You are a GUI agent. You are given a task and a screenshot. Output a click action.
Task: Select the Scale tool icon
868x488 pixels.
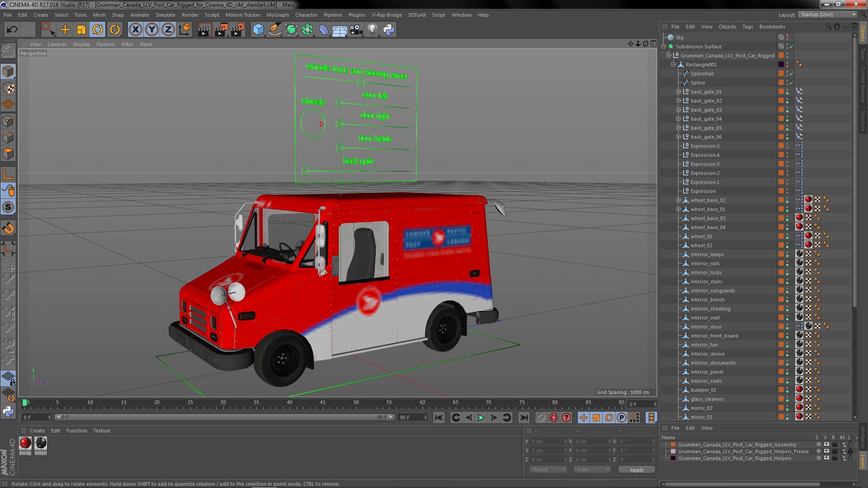[x=81, y=30]
